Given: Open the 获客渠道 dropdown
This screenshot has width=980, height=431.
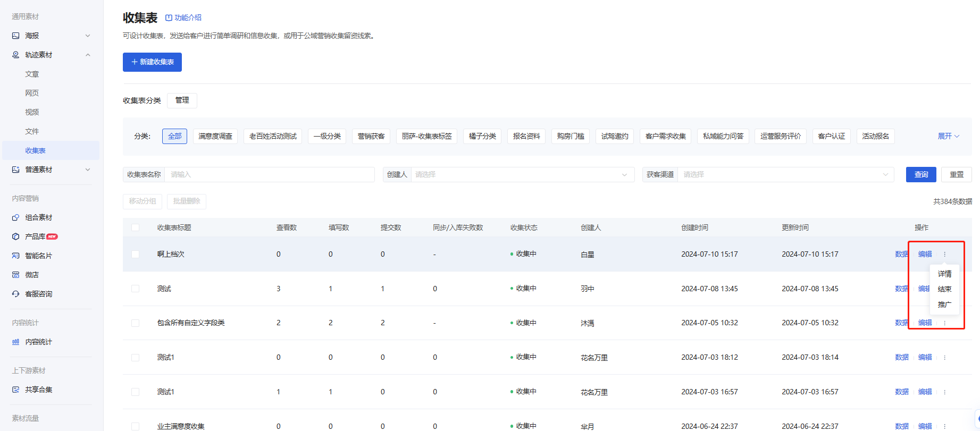Looking at the screenshot, I should [786, 174].
